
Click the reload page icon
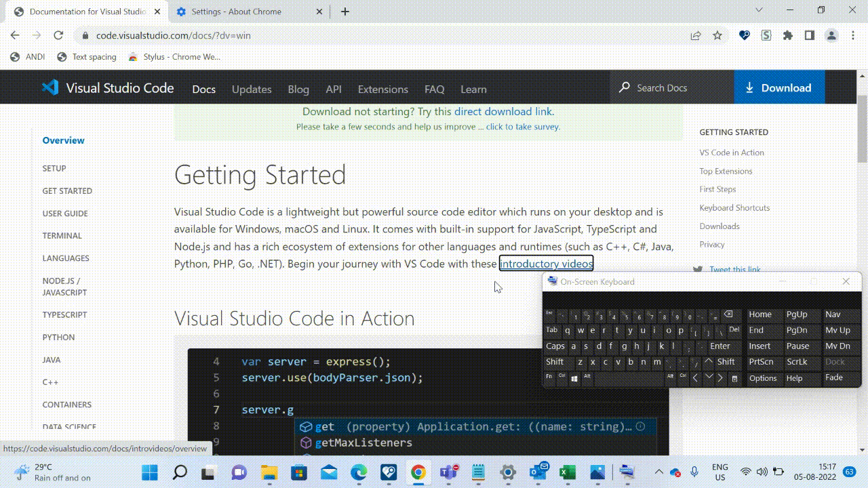[x=58, y=35]
